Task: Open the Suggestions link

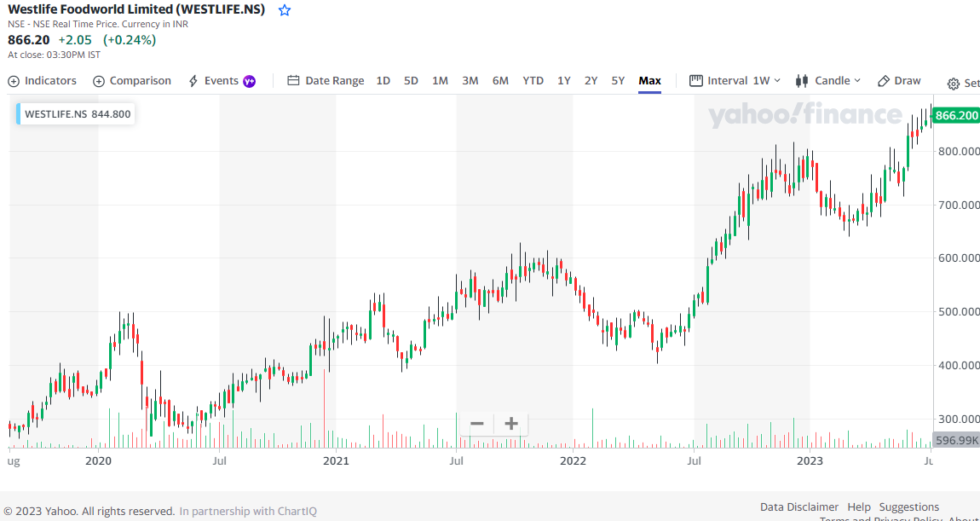Action: [908, 507]
